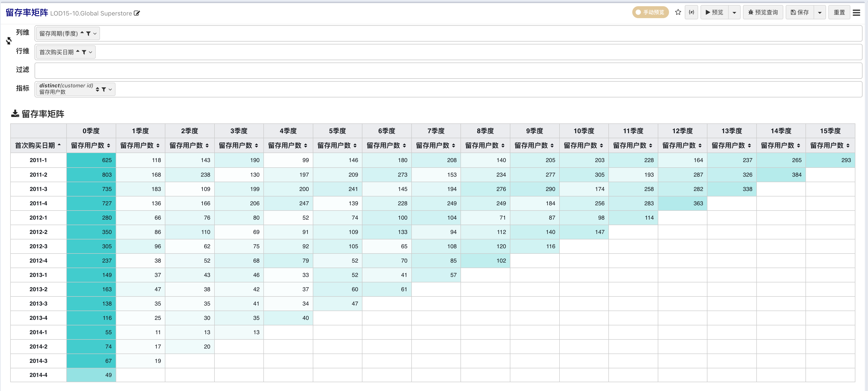Screen dimensions: 868x391
Task: Click the cell with value 293
Action: (830, 160)
